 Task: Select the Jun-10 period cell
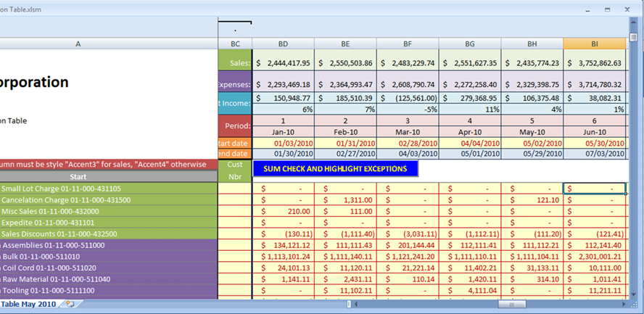coord(594,132)
